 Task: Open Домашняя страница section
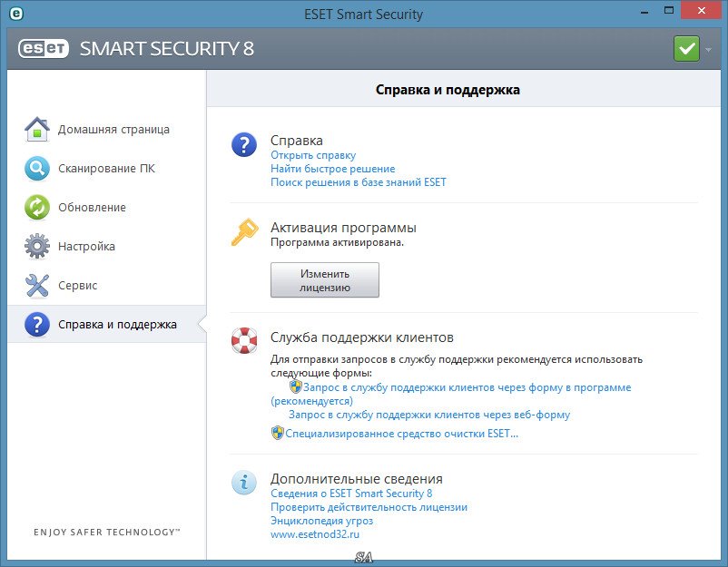107,129
